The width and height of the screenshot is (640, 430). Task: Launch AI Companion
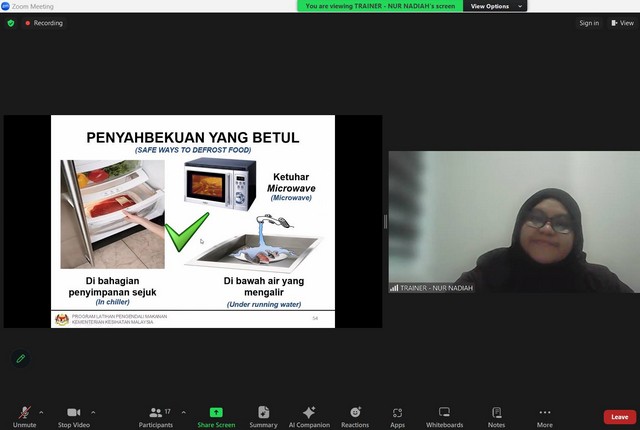click(x=309, y=414)
